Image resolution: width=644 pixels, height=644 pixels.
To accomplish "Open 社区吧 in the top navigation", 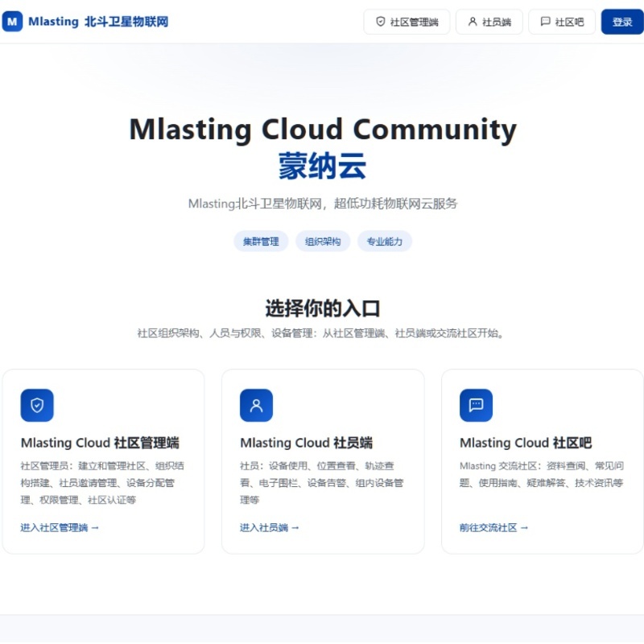I will pyautogui.click(x=561, y=22).
